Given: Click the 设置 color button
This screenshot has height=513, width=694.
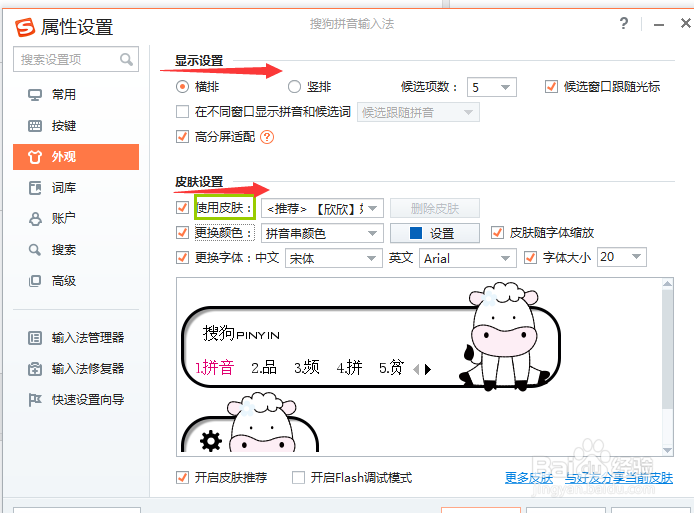Looking at the screenshot, I should click(435, 233).
